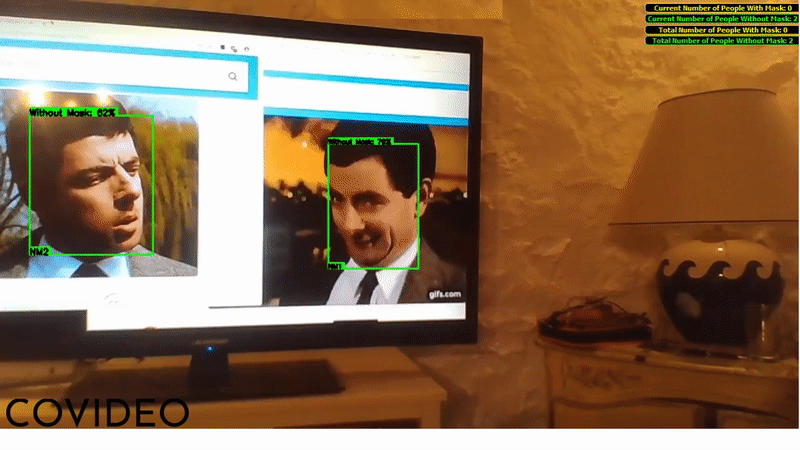Click the 'Total Number of People With Mask: 0' readout
This screenshot has height=450, width=800.
(x=722, y=30)
